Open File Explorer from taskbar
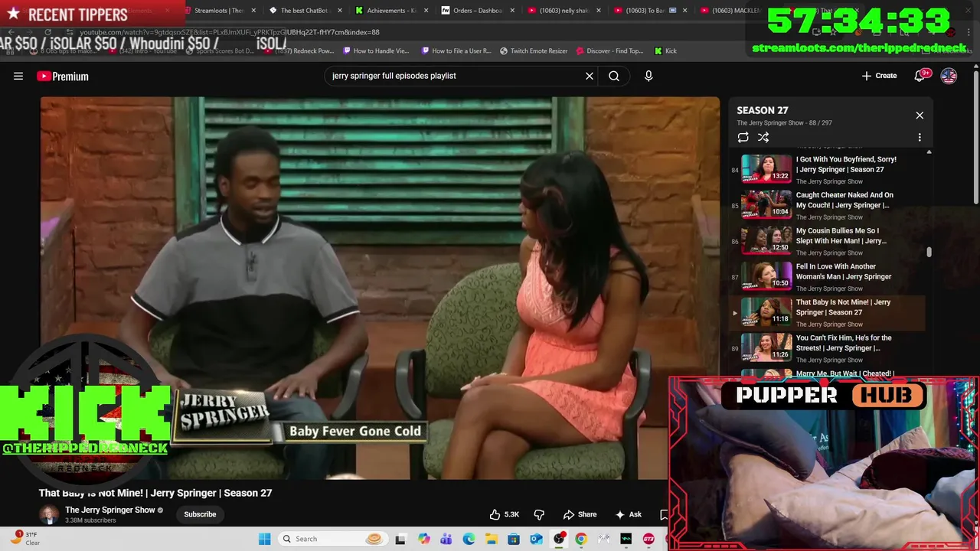 pos(491,539)
